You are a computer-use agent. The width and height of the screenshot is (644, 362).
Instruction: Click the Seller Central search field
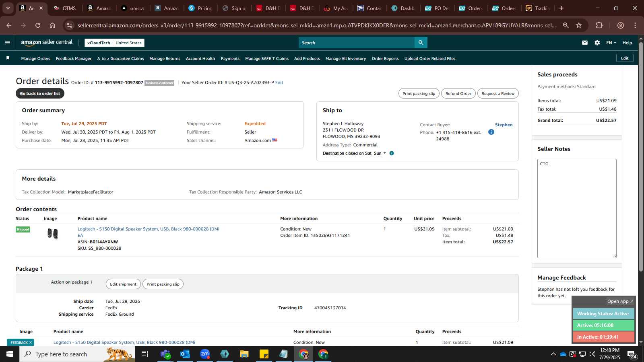tap(357, 43)
